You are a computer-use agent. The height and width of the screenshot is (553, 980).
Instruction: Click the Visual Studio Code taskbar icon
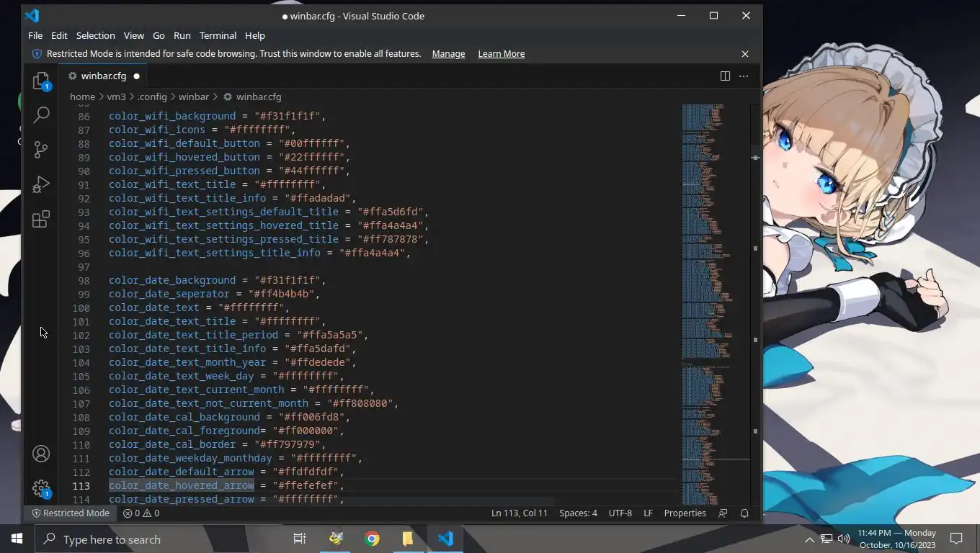(x=445, y=539)
